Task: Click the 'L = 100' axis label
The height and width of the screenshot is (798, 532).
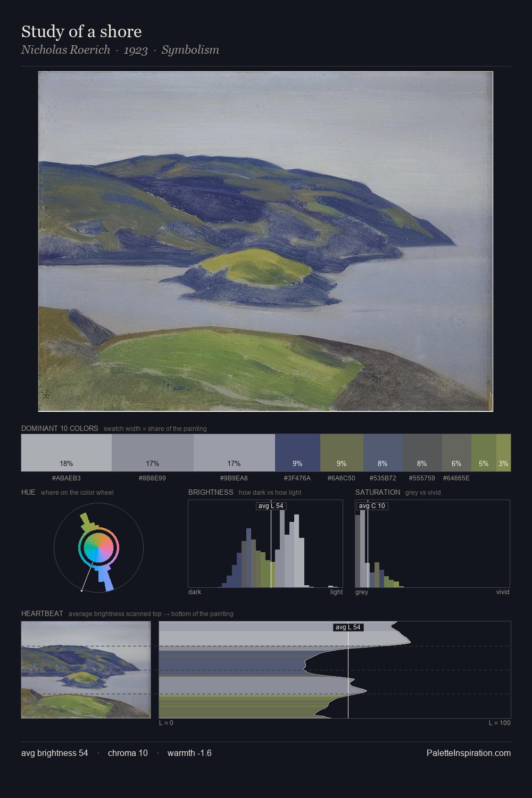Action: click(x=500, y=723)
